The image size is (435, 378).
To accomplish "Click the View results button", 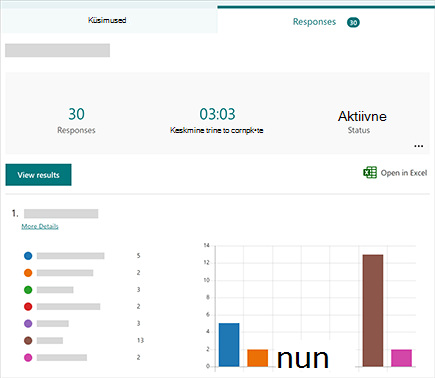I will point(38,175).
